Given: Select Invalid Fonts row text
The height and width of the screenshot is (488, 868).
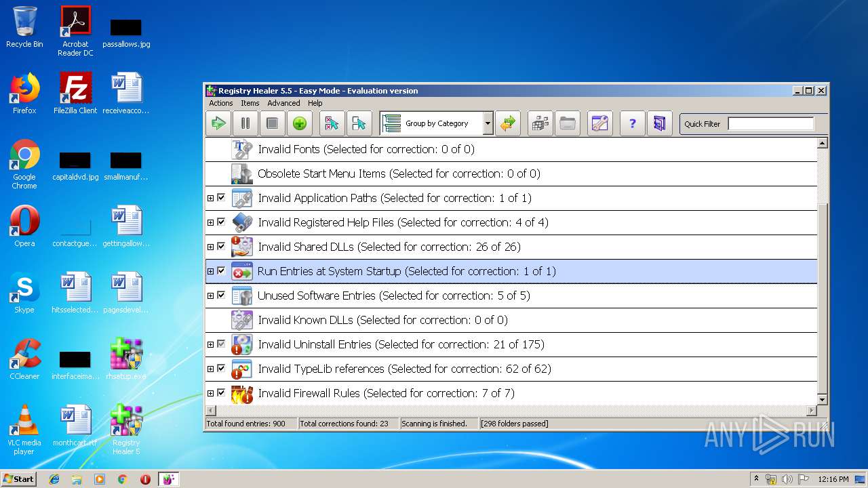Looking at the screenshot, I should click(366, 149).
